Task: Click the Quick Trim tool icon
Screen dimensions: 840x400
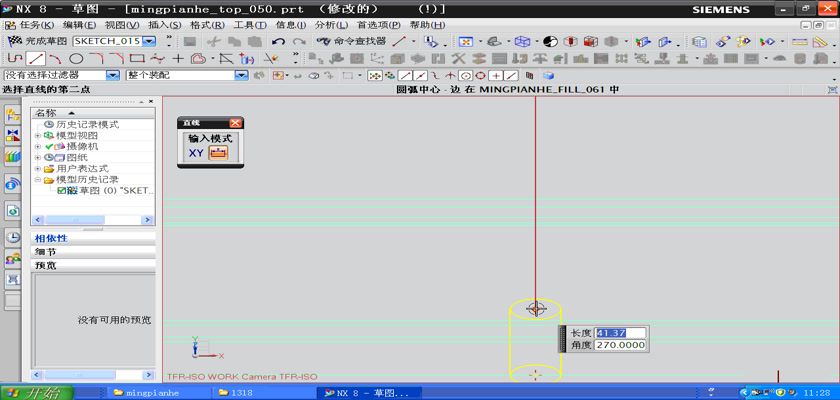Action: (x=272, y=58)
